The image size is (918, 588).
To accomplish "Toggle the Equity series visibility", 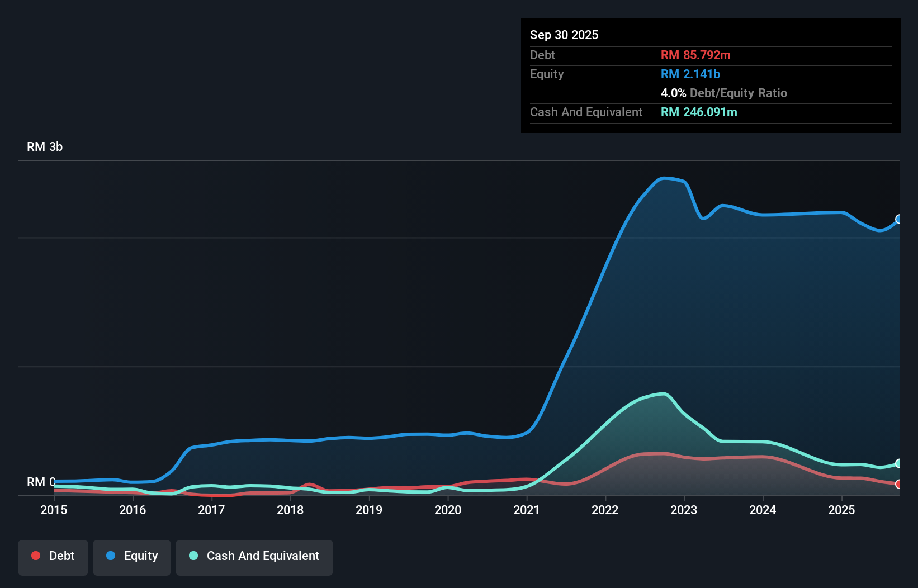I will pos(131,557).
